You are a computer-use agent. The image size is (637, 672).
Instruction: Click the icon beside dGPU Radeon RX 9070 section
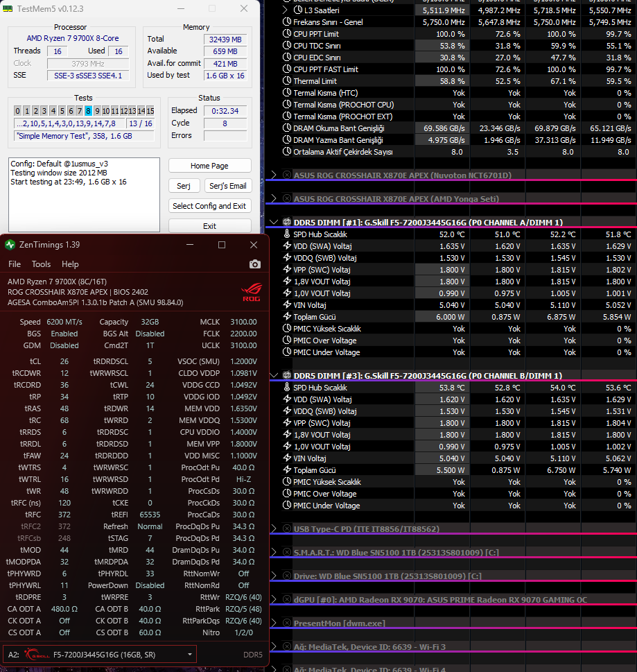[x=287, y=599]
